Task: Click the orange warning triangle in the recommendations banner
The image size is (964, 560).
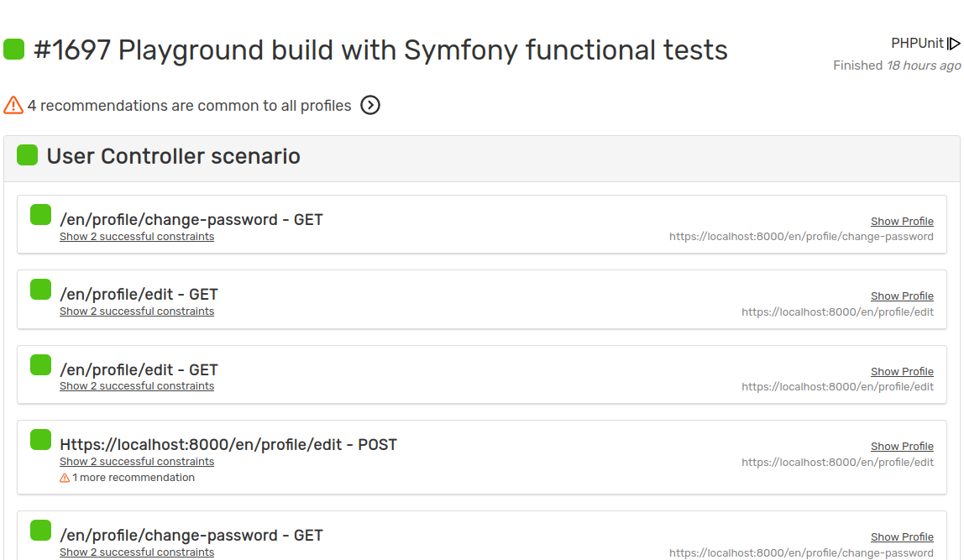Action: pos(13,105)
